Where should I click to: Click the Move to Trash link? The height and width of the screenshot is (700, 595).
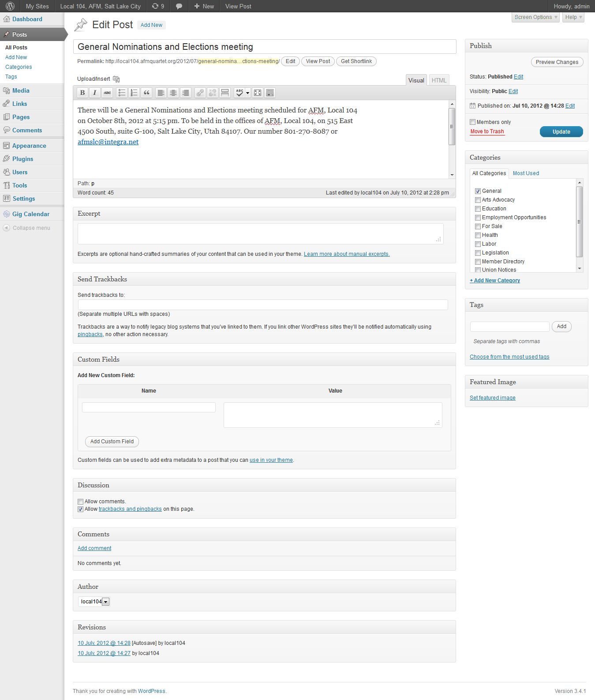coord(487,131)
